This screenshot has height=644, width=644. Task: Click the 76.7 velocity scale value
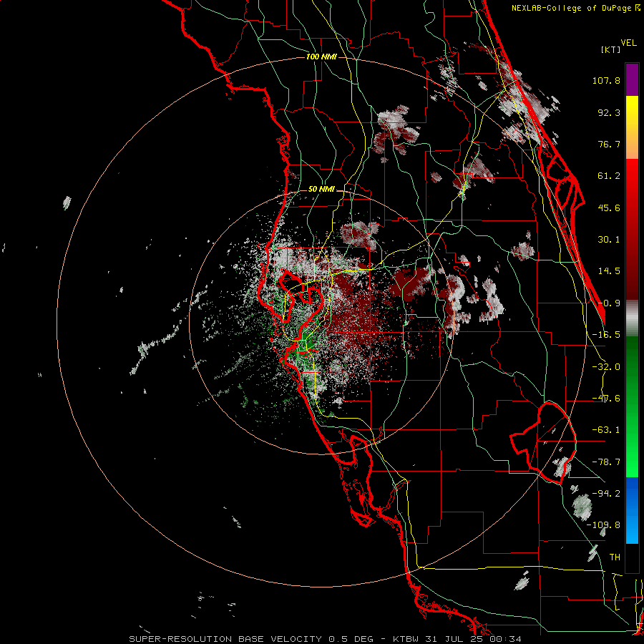tap(609, 144)
